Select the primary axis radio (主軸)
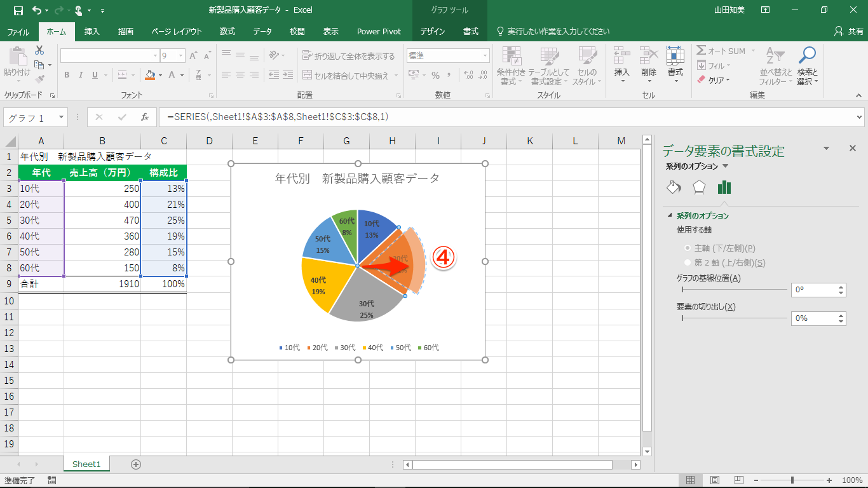 pos(686,248)
